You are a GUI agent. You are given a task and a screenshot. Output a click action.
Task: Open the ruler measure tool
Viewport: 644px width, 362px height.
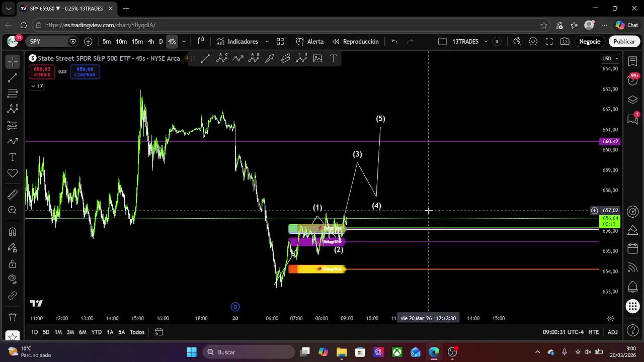tap(13, 195)
